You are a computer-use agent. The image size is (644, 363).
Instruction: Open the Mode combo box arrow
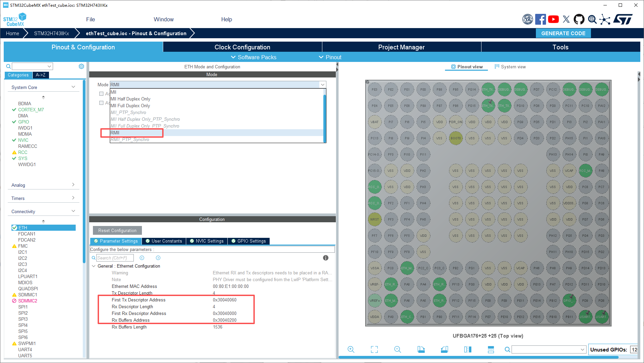323,85
